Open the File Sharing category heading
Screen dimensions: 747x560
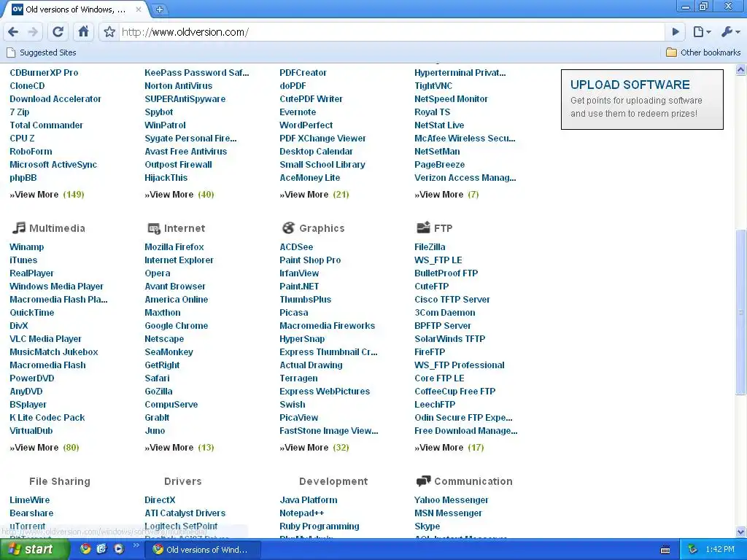pyautogui.click(x=60, y=481)
